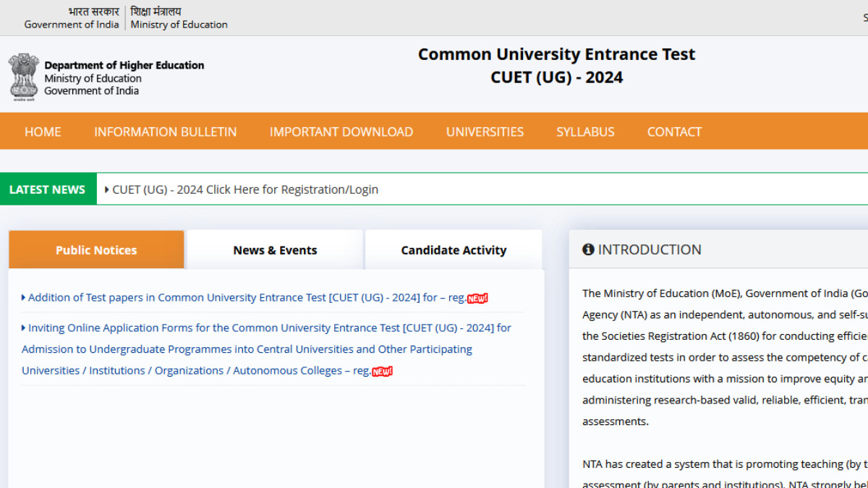Click arrow bullet before Inviting Online Application Forms

tap(23, 328)
